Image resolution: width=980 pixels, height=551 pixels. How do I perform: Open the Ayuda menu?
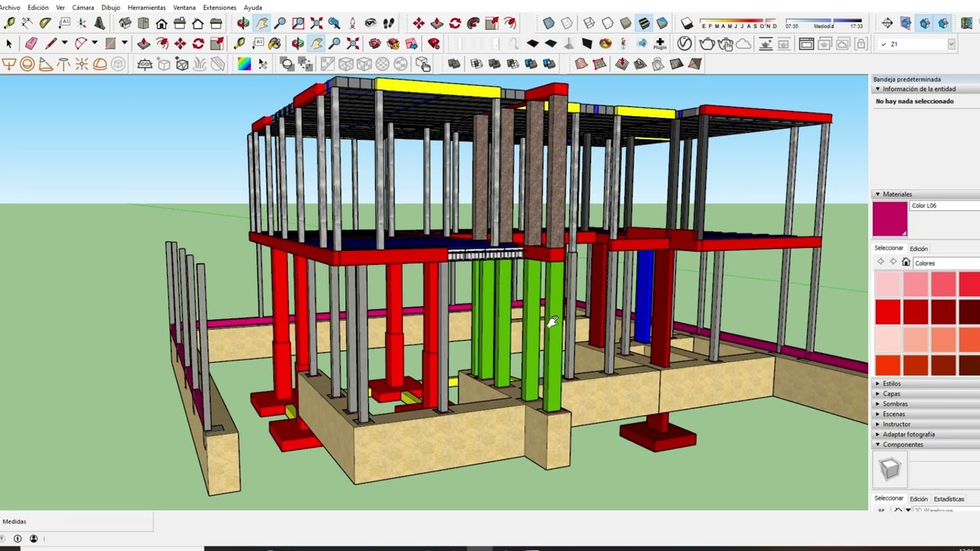253,8
